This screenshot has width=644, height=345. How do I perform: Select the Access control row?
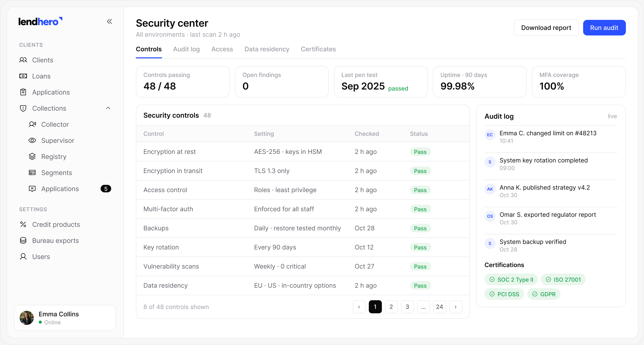tap(303, 190)
